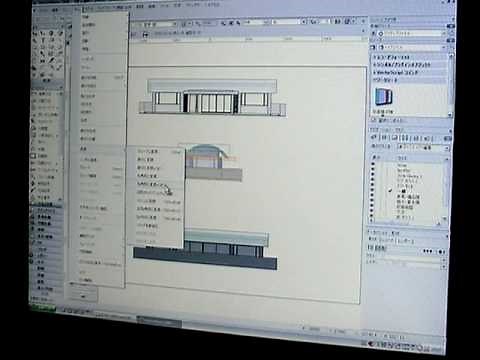Screen dimensions: 480x360
Task: Click the Resource Browser scroll-down arrow
Action: pos(450,114)
